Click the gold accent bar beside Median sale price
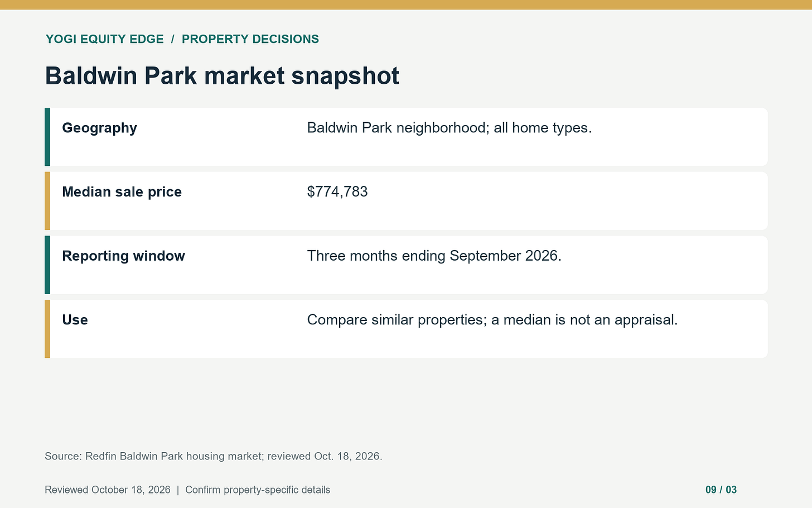Image resolution: width=812 pixels, height=508 pixels. (47, 201)
